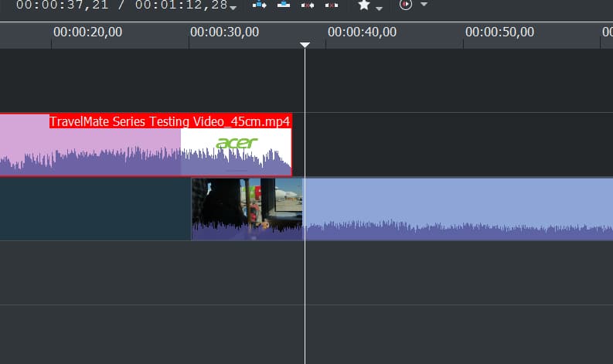
Task: Open the timecode format dropdown arrow
Action: click(x=233, y=8)
